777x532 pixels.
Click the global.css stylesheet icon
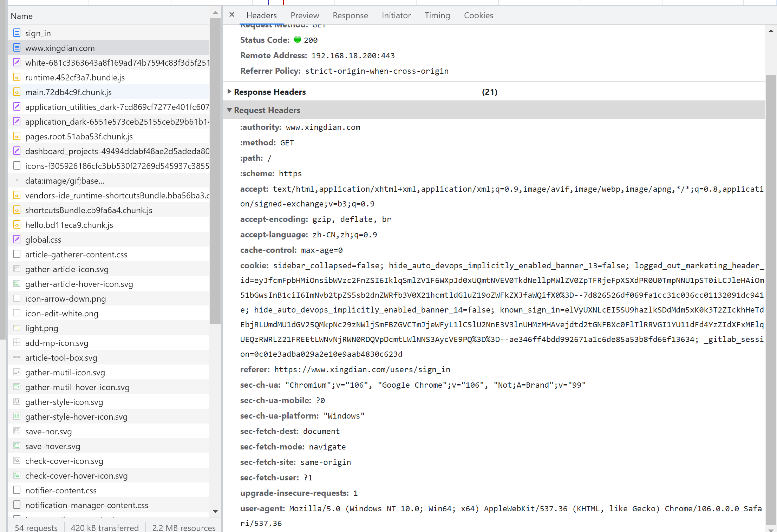(17, 239)
